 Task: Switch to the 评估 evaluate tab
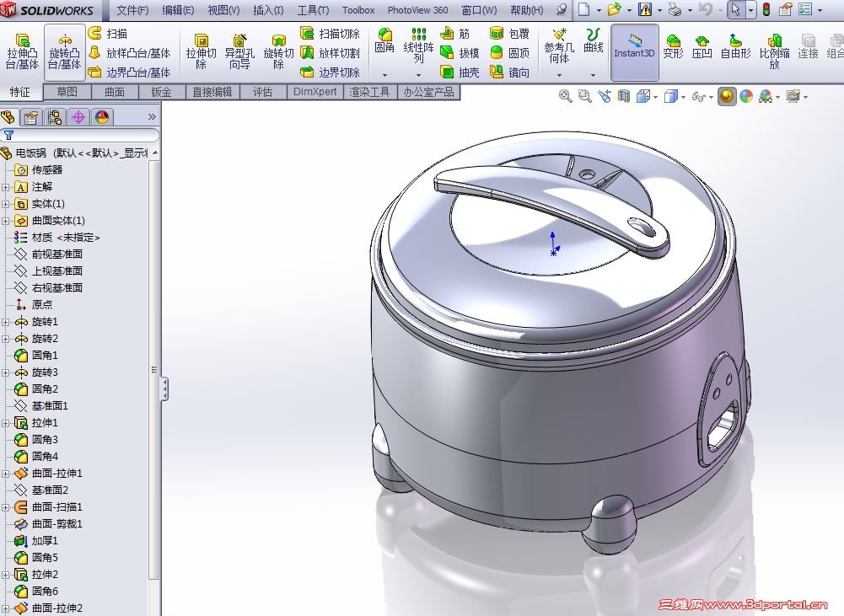click(263, 92)
